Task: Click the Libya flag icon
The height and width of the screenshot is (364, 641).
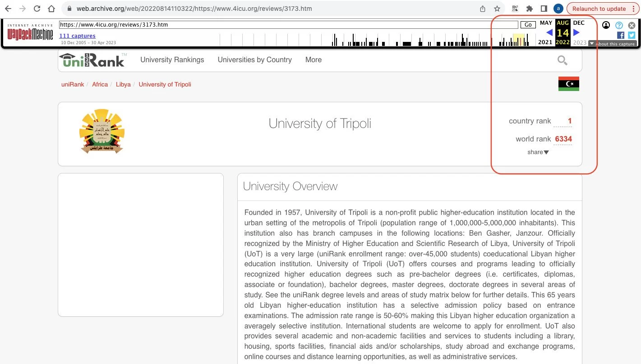Action: [568, 84]
